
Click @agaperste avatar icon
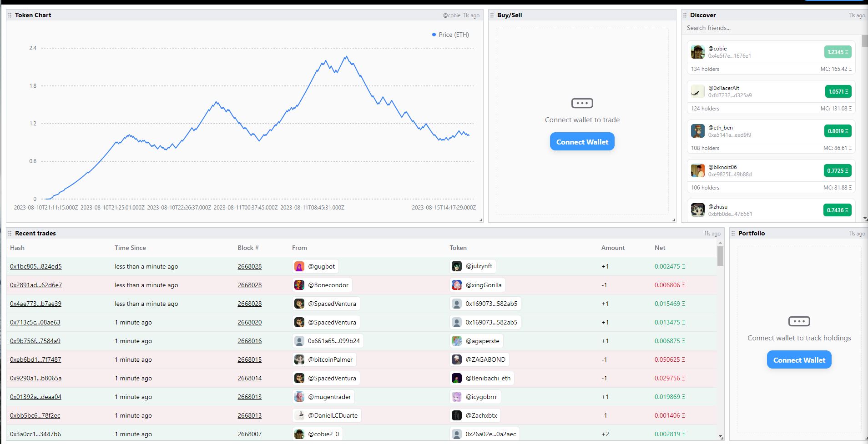tap(457, 341)
